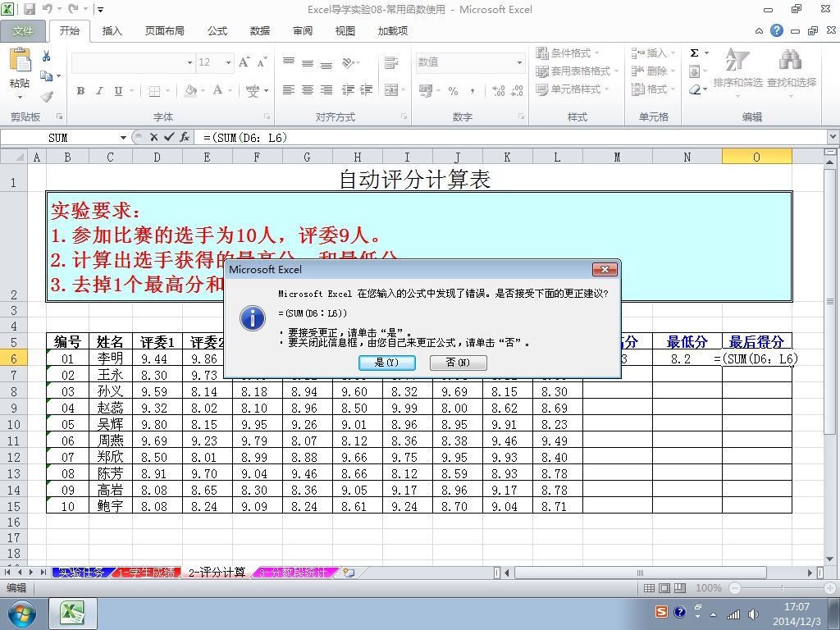Open the 文件 file tab
Image resolution: width=840 pixels, height=630 pixels.
coord(22,31)
